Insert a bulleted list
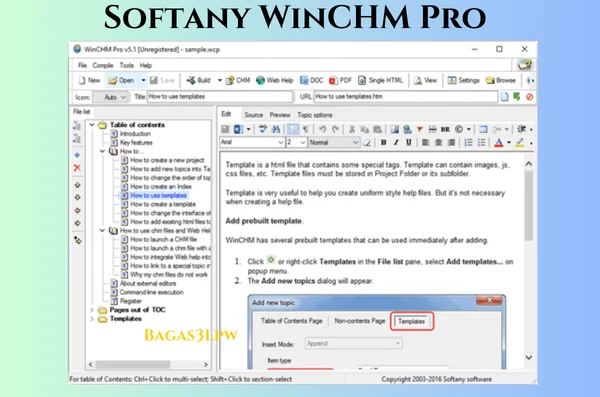 tap(481, 142)
